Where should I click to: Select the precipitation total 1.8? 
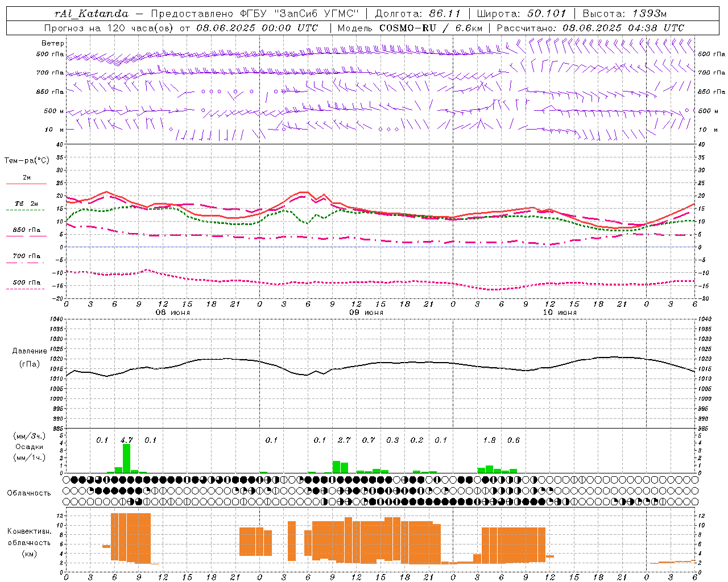489,440
